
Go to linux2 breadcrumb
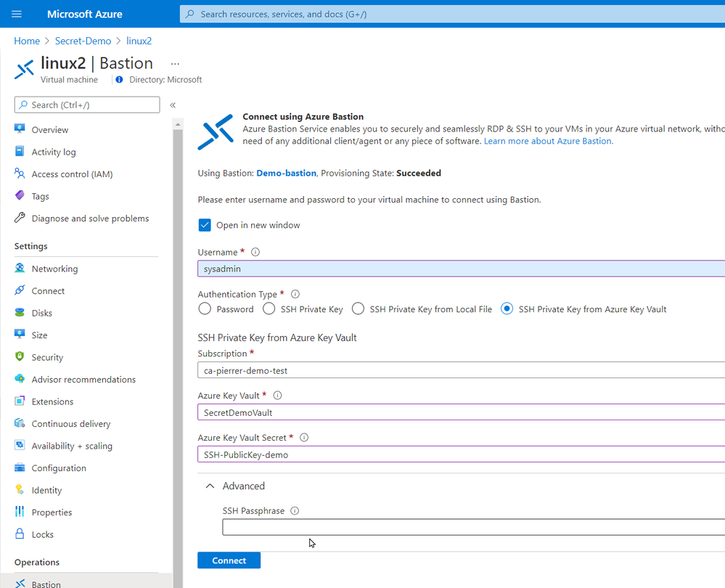coord(139,41)
